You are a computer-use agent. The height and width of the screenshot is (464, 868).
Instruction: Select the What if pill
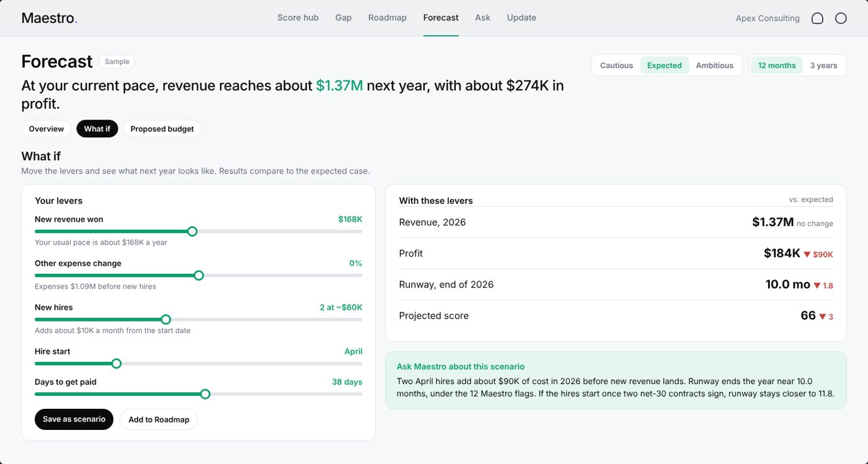97,129
